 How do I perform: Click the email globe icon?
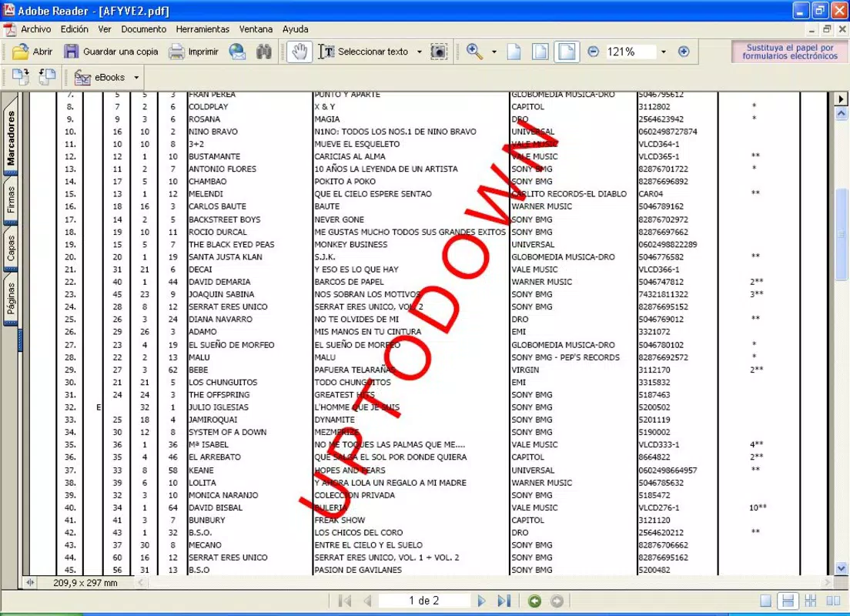pos(237,52)
